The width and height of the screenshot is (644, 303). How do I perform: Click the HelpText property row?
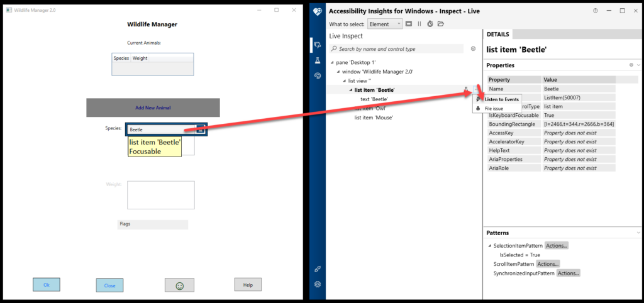click(551, 151)
